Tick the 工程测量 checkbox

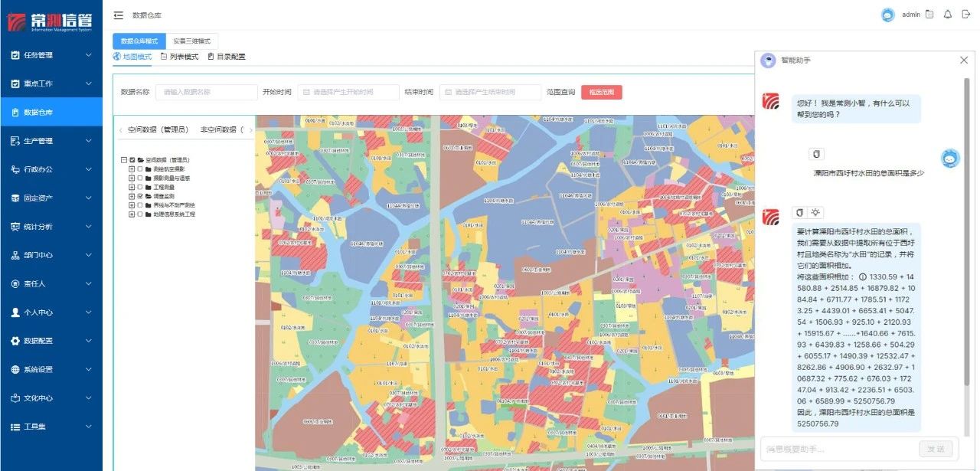pos(140,187)
